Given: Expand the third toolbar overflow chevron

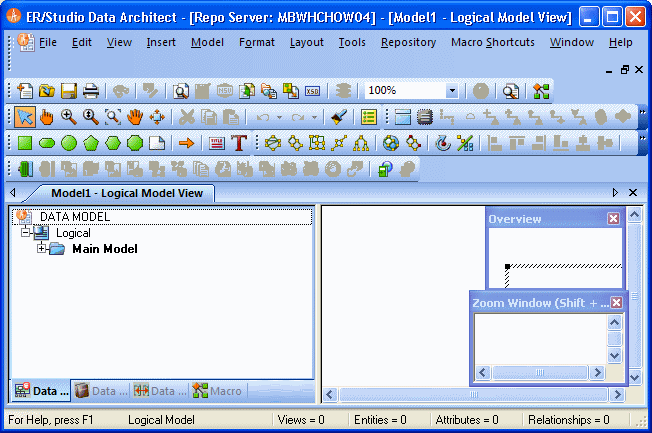Looking at the screenshot, I should (x=642, y=138).
